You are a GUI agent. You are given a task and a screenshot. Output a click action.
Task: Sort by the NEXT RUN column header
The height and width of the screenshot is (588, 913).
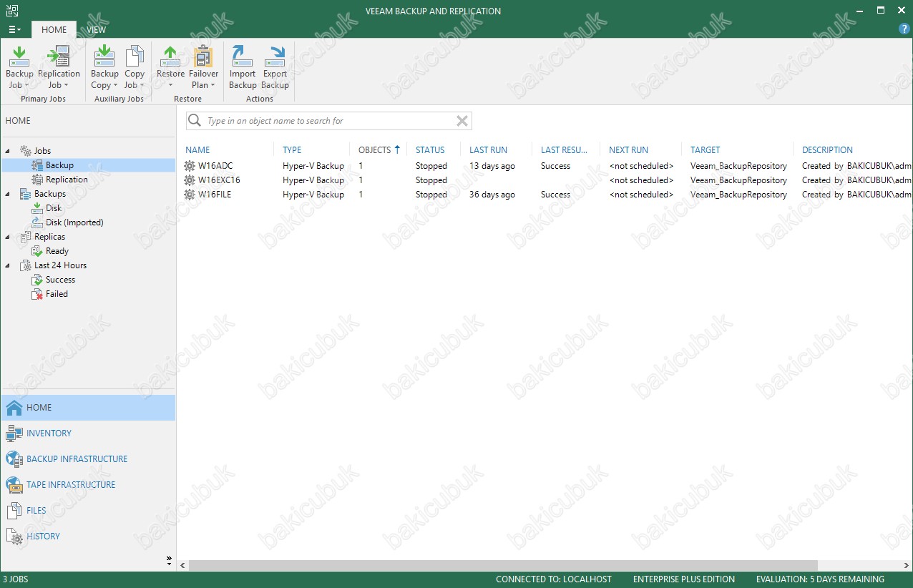(628, 150)
